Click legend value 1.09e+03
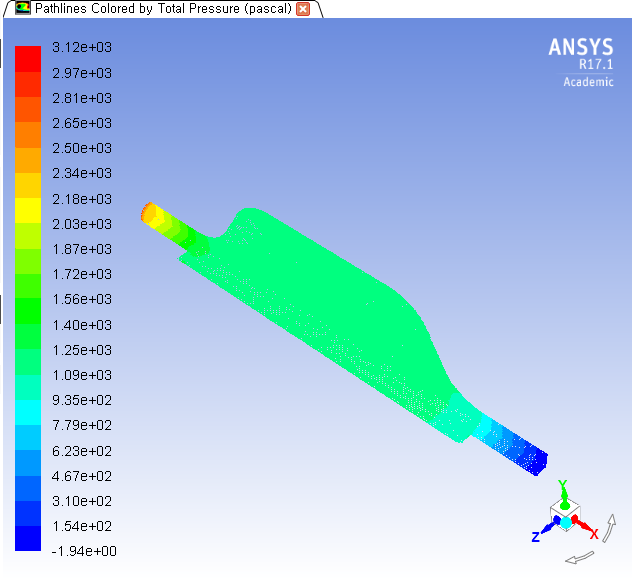 82,375
